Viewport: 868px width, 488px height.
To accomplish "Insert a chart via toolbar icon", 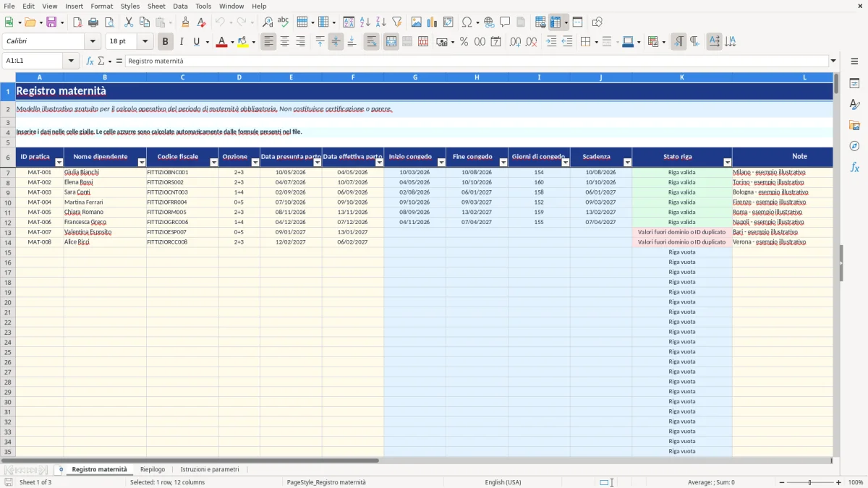I will [x=433, y=22].
